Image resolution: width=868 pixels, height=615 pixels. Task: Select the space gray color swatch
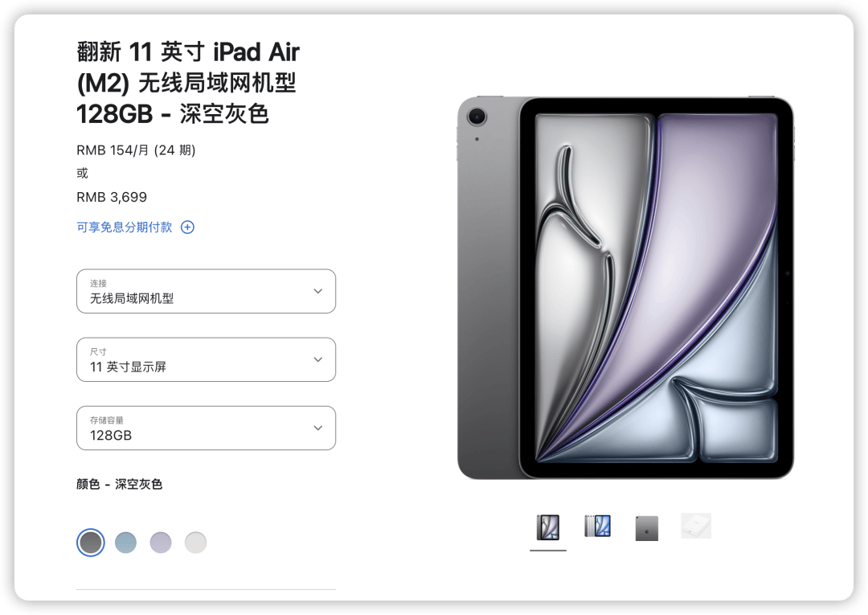click(x=91, y=543)
